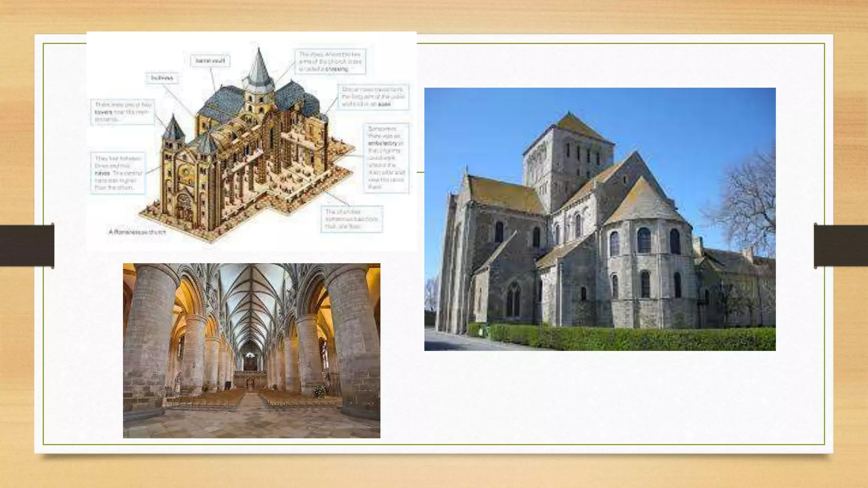Click the 'ambulatory' description box
Image resolution: width=868 pixels, height=488 pixels.
coord(386,158)
